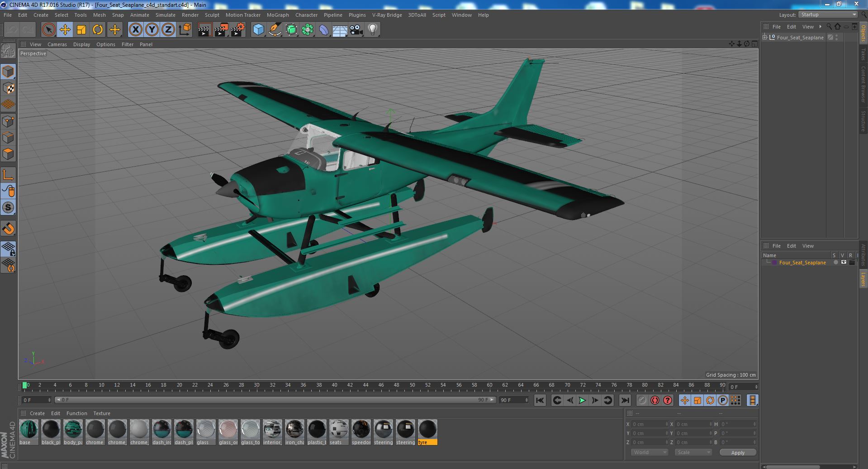Switch to Polygons mode
868x469 pixels.
(8, 154)
